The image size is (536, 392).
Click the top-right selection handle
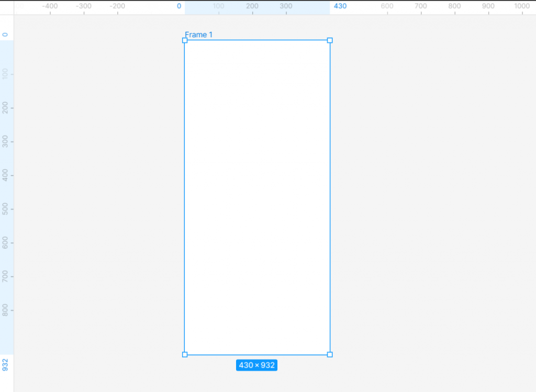(x=330, y=40)
